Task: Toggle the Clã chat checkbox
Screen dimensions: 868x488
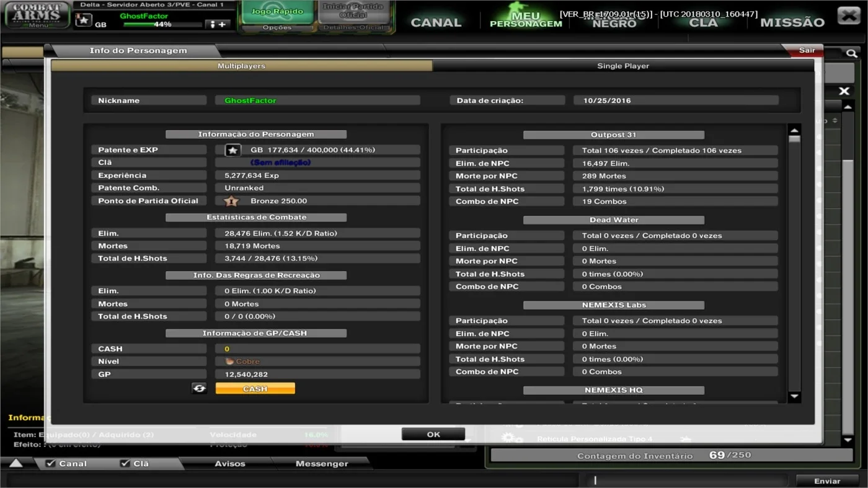Action: pyautogui.click(x=125, y=463)
